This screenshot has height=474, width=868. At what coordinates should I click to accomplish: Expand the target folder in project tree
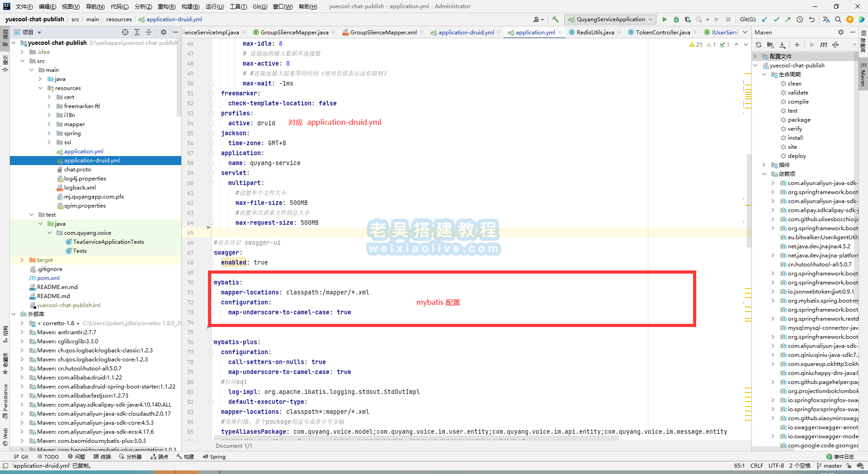(x=22, y=260)
